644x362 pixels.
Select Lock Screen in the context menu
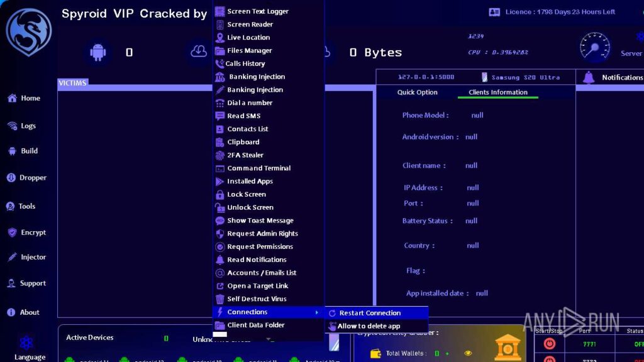pos(269,194)
